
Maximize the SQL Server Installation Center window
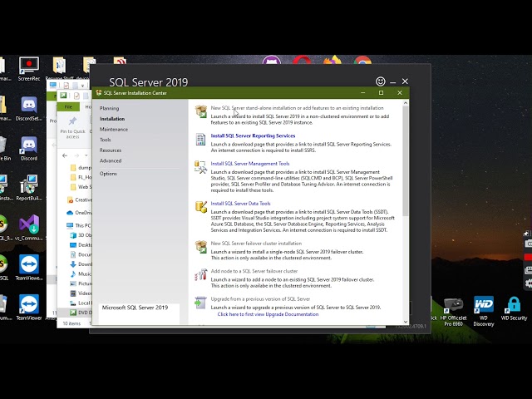381,92
